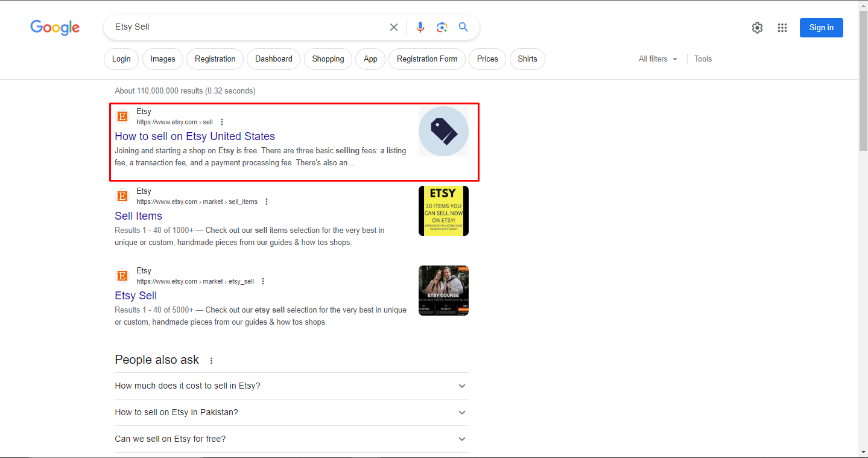Expand 'How to sell on Etsy in Pakistan?'
Image resolution: width=868 pixels, height=458 pixels.
click(291, 412)
